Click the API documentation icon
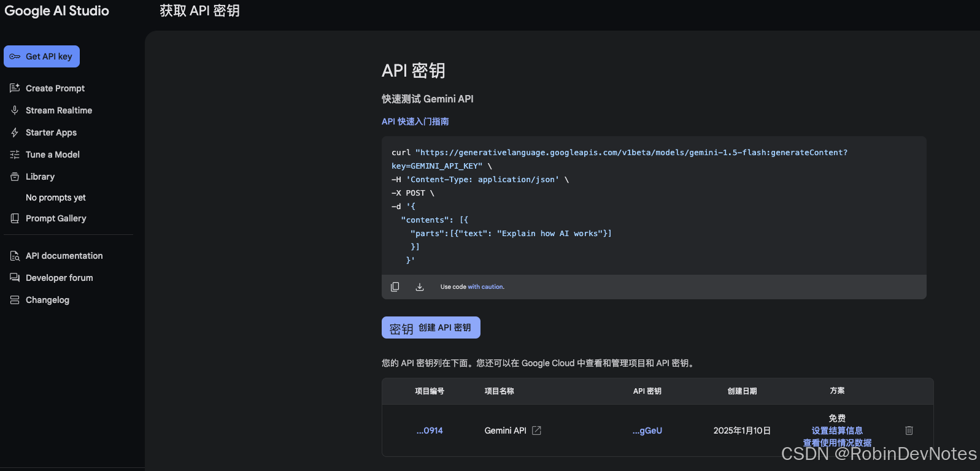980x471 pixels. point(15,256)
